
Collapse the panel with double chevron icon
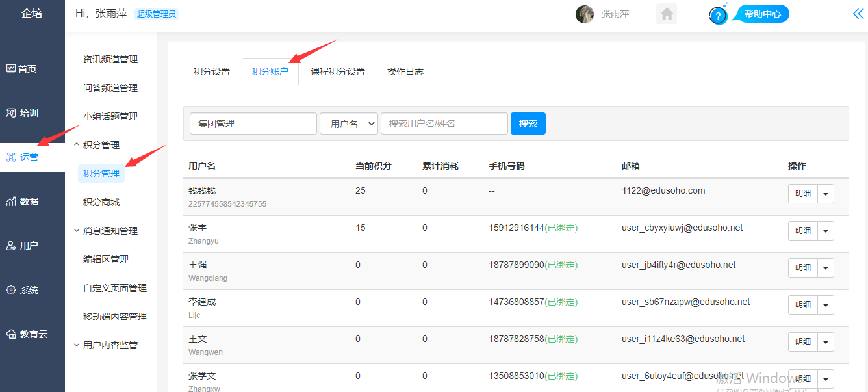[x=858, y=14]
